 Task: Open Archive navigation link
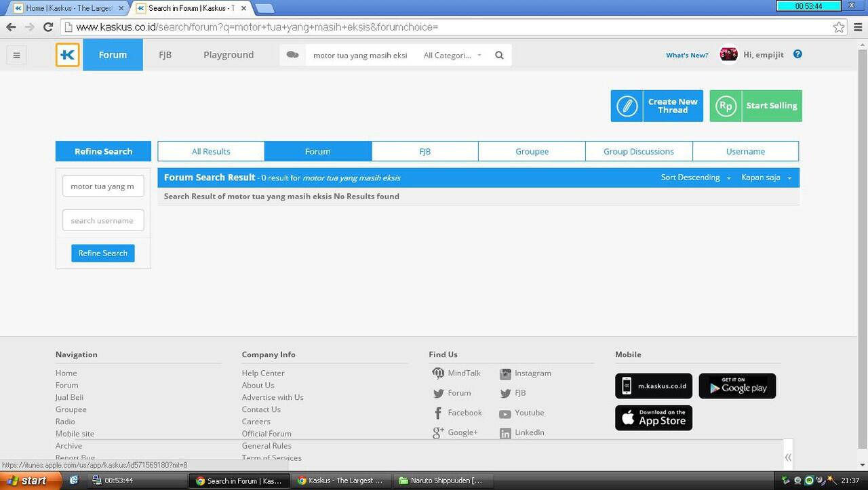(68, 446)
